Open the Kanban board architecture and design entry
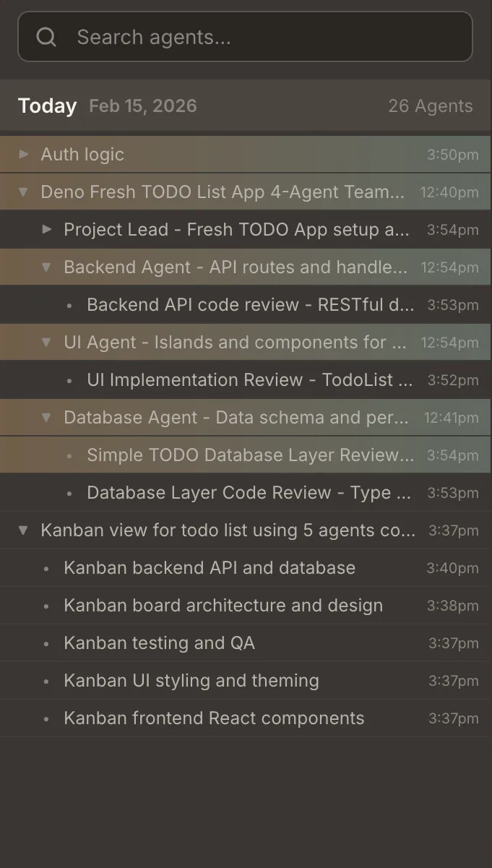The width and height of the screenshot is (492, 868). point(223,605)
